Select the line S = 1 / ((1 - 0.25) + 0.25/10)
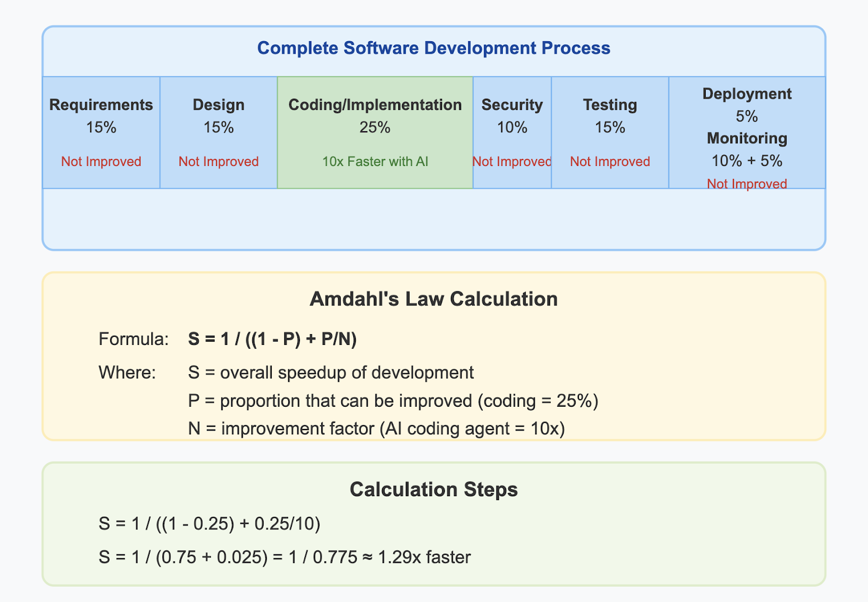 point(209,524)
